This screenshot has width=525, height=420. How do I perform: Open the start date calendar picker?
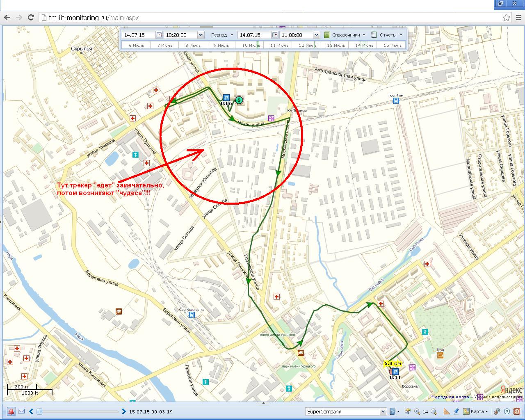[x=159, y=35]
